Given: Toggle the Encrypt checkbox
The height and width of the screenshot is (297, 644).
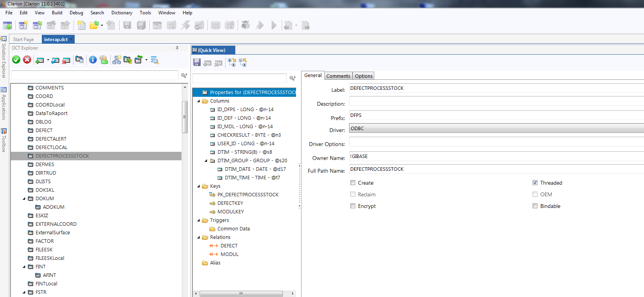Looking at the screenshot, I should pos(353,206).
